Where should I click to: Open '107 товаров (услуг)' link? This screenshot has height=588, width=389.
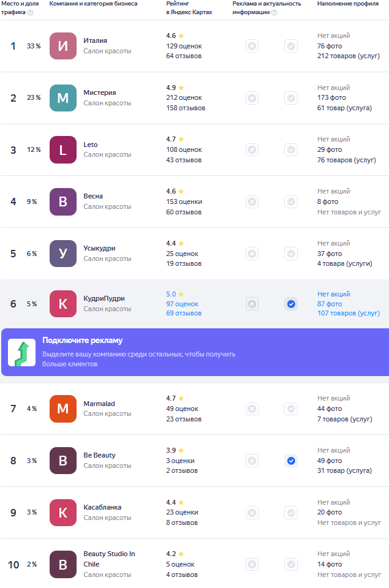click(x=349, y=313)
